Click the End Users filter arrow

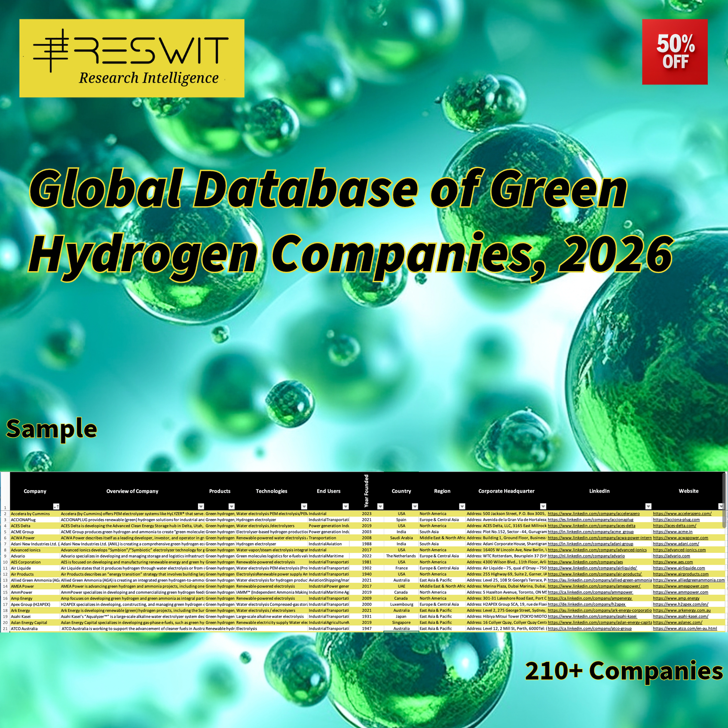click(x=345, y=507)
